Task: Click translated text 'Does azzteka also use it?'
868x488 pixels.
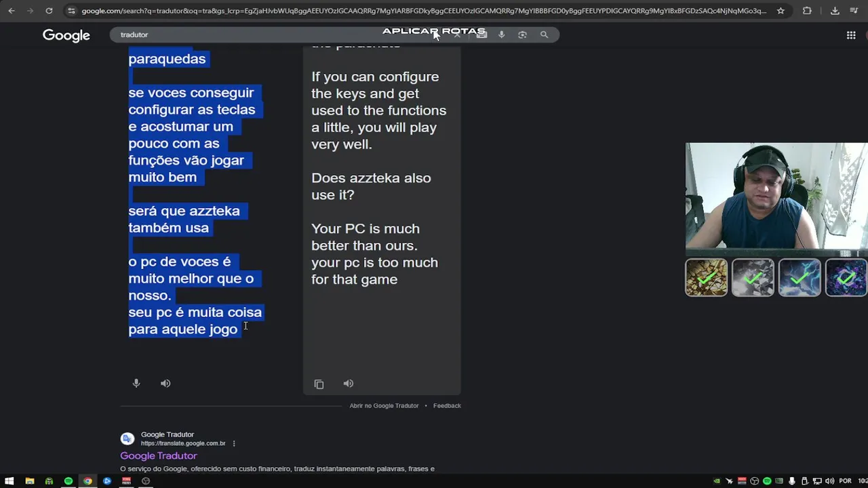Action: 371,186
